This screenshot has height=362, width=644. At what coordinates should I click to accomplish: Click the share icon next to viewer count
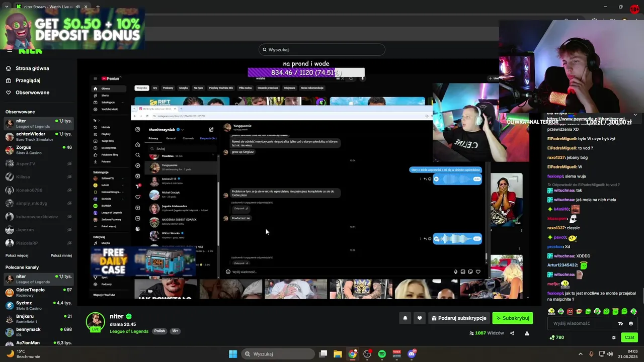tap(512, 333)
